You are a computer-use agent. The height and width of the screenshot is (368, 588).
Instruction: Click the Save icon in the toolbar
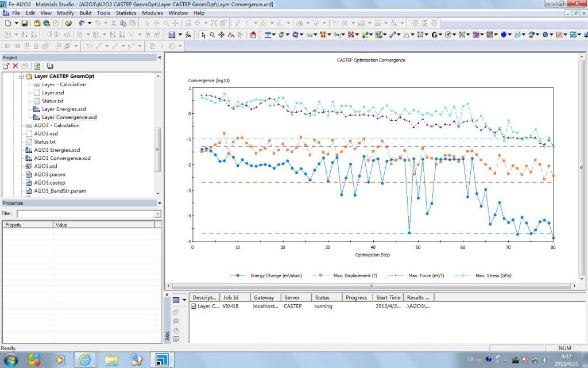pyautogui.click(x=25, y=23)
